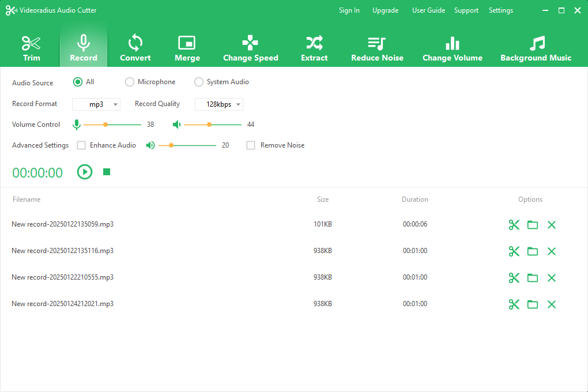The width and height of the screenshot is (588, 392).
Task: Switch to the Extract tab
Action: (314, 48)
